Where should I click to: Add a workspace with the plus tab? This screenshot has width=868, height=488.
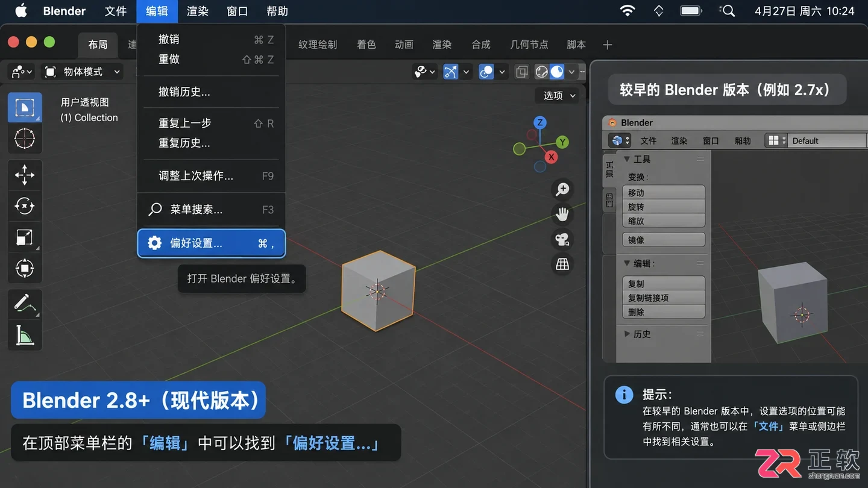(608, 45)
